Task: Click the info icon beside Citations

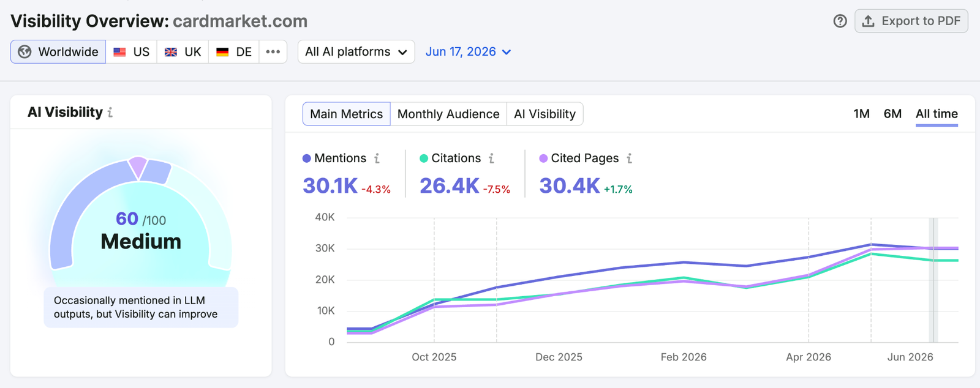Action: pos(491,159)
